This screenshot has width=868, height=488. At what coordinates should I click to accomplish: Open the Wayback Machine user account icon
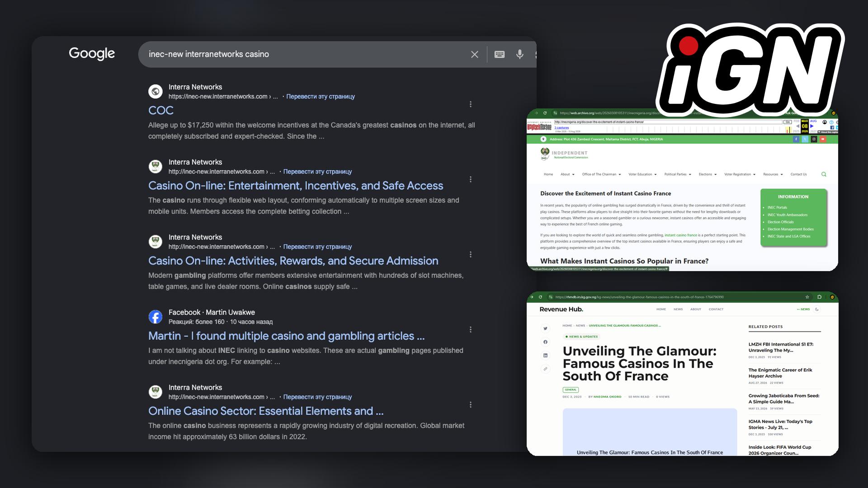pos(825,122)
